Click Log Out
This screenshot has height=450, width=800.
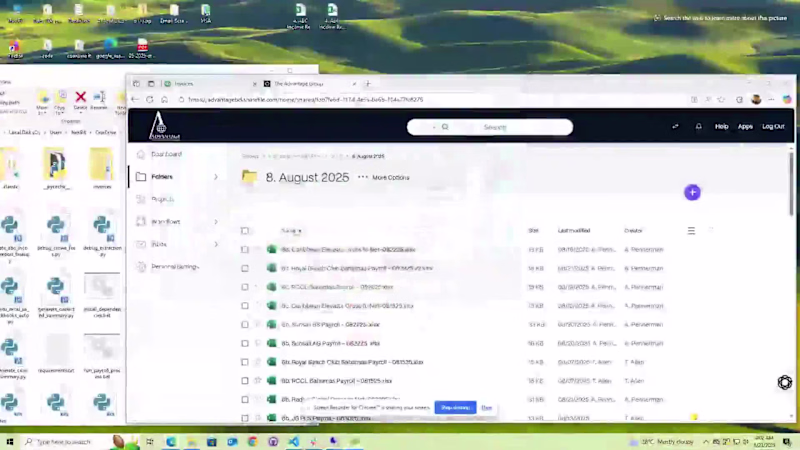pos(773,127)
